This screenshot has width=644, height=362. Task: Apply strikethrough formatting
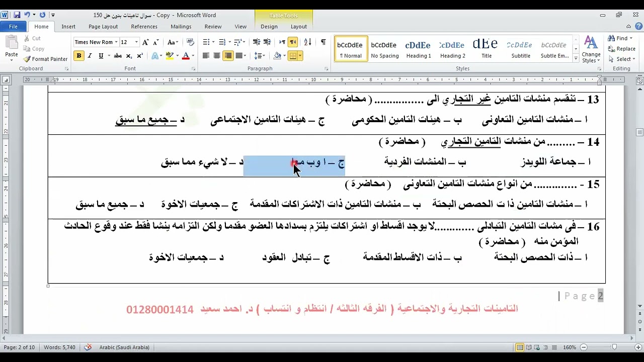[118, 56]
